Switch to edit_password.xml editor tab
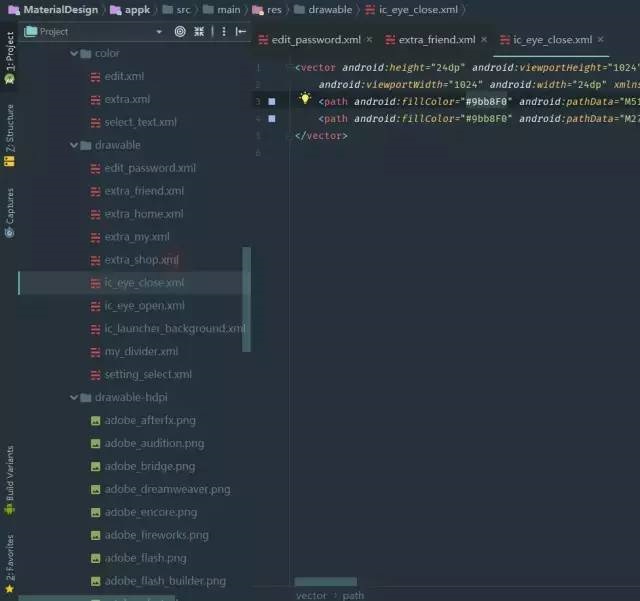 point(316,40)
